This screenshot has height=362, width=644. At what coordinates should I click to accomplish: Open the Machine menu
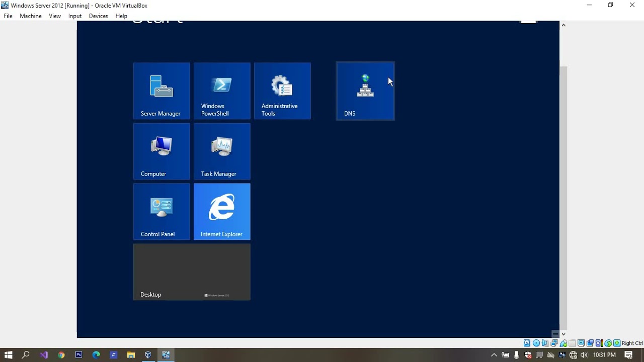click(31, 16)
